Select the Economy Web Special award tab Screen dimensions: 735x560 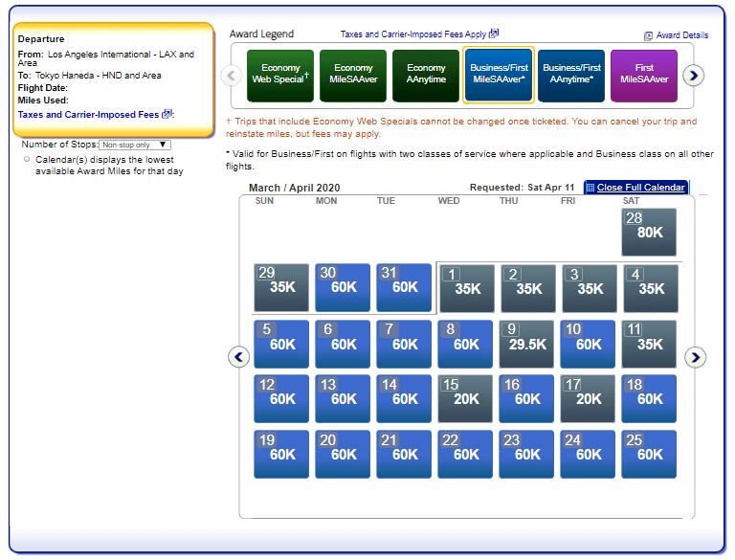coord(280,76)
